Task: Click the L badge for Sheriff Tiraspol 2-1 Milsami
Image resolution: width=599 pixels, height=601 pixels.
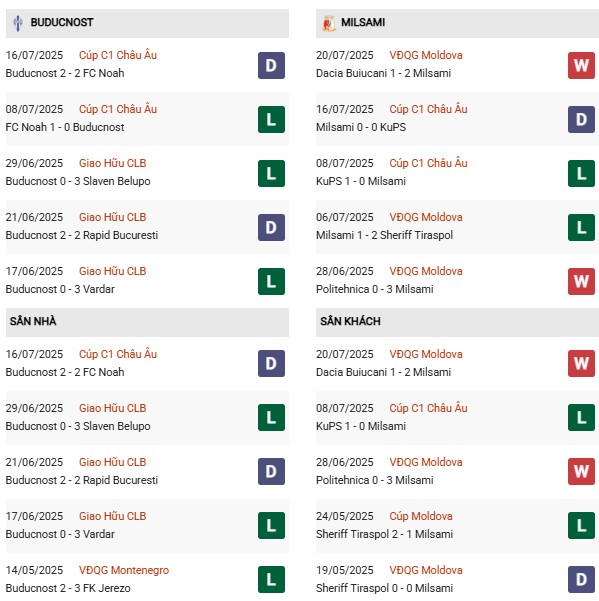Action: point(581,525)
